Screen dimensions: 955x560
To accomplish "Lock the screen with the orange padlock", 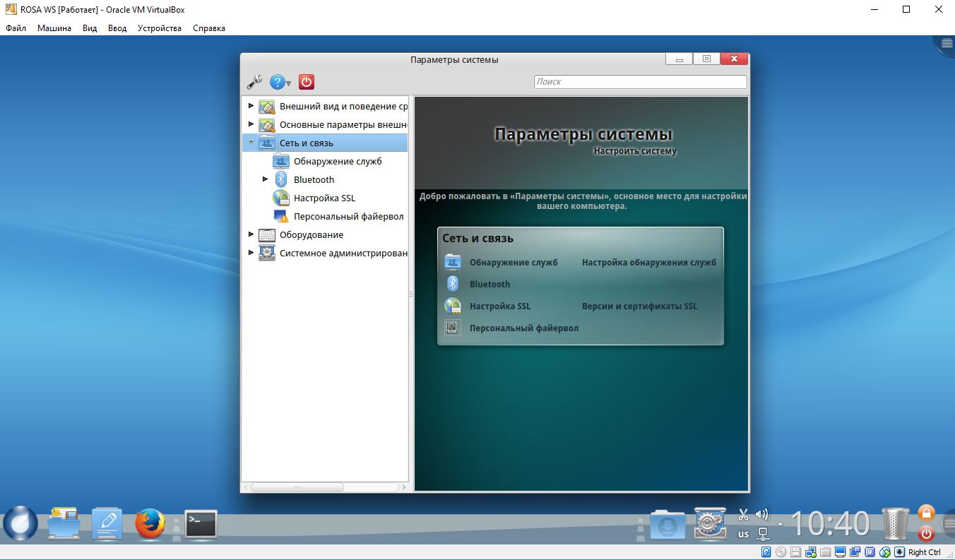I will (x=926, y=513).
